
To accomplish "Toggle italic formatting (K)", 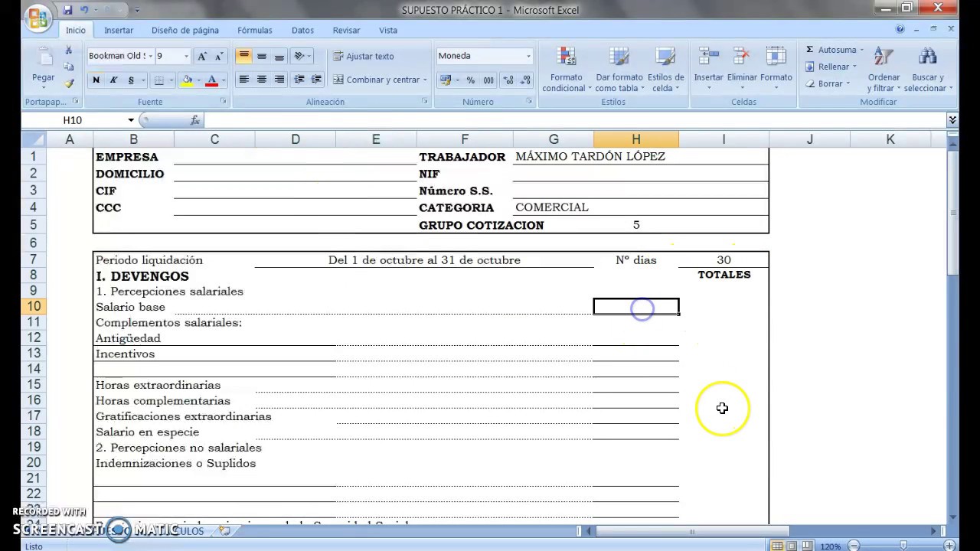I will [x=113, y=80].
